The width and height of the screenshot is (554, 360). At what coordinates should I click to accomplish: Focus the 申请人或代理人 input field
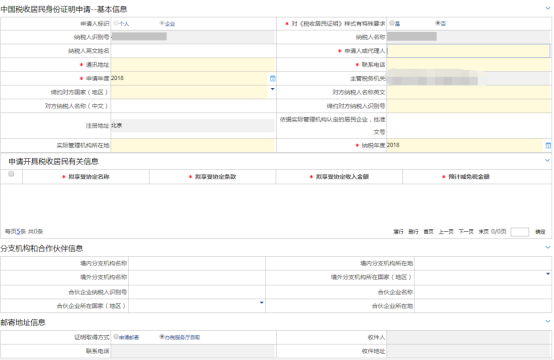tap(468, 51)
